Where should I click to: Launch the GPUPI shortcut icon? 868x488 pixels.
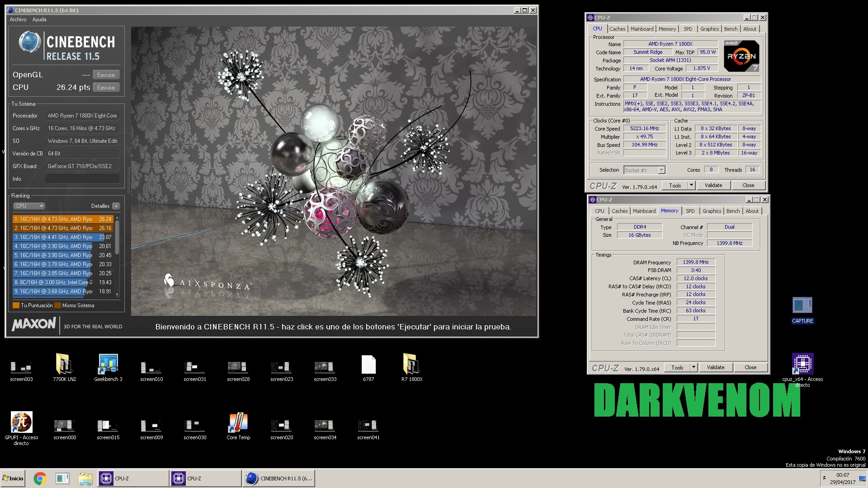click(21, 429)
